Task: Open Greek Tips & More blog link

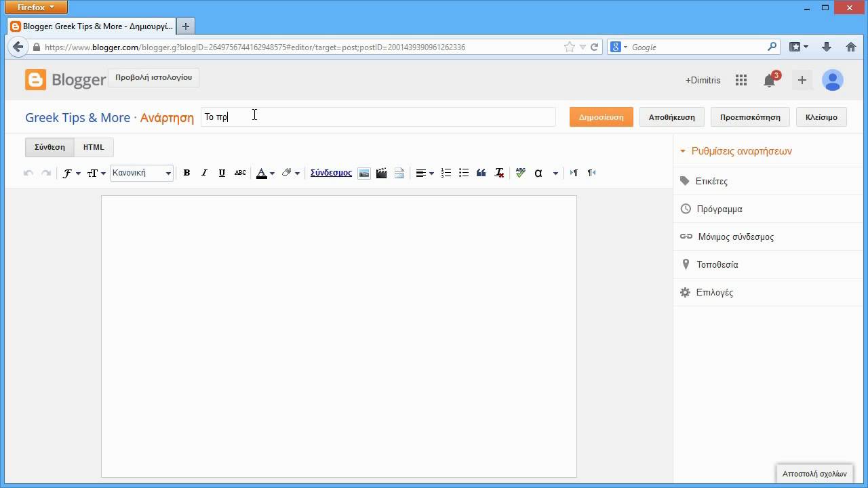Action: coord(77,117)
